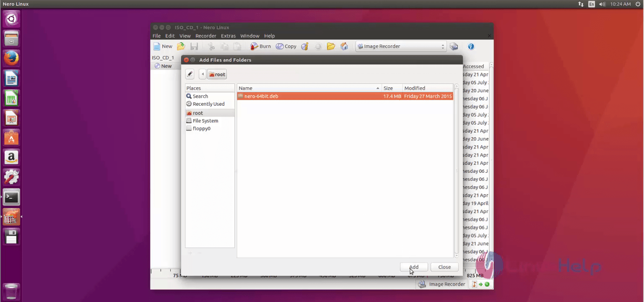644x302 pixels.
Task: Click the Nero Linux launcher icon
Action: coord(11,217)
